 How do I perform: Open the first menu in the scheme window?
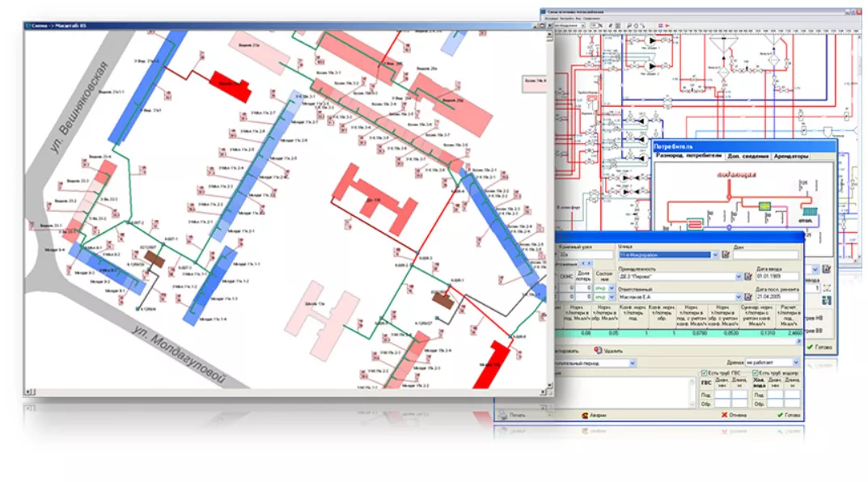552,19
